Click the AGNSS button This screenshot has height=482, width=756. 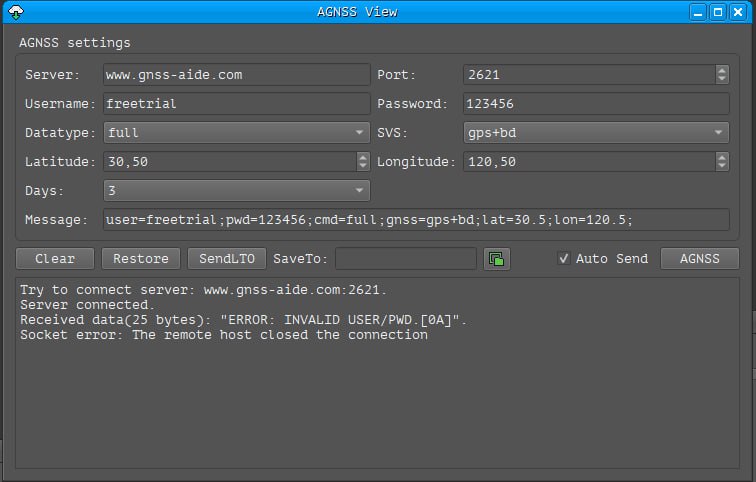(x=699, y=259)
